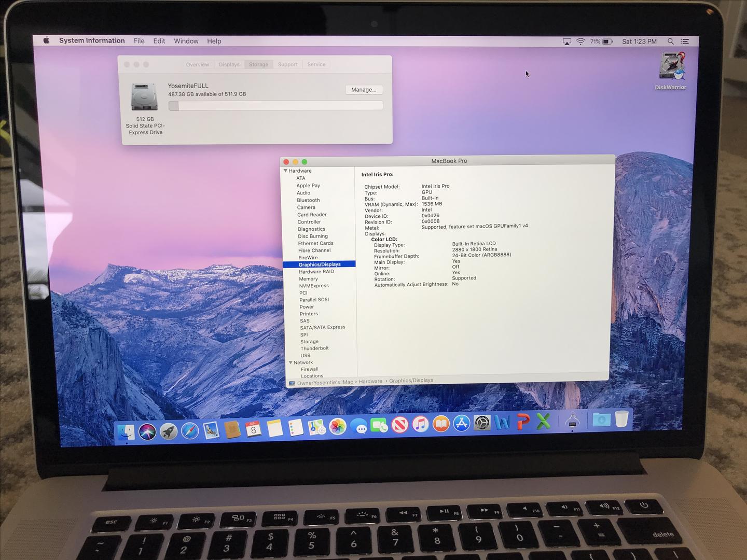Viewport: 747px width, 560px height.
Task: Select NVMExpress in sidebar
Action: click(314, 286)
